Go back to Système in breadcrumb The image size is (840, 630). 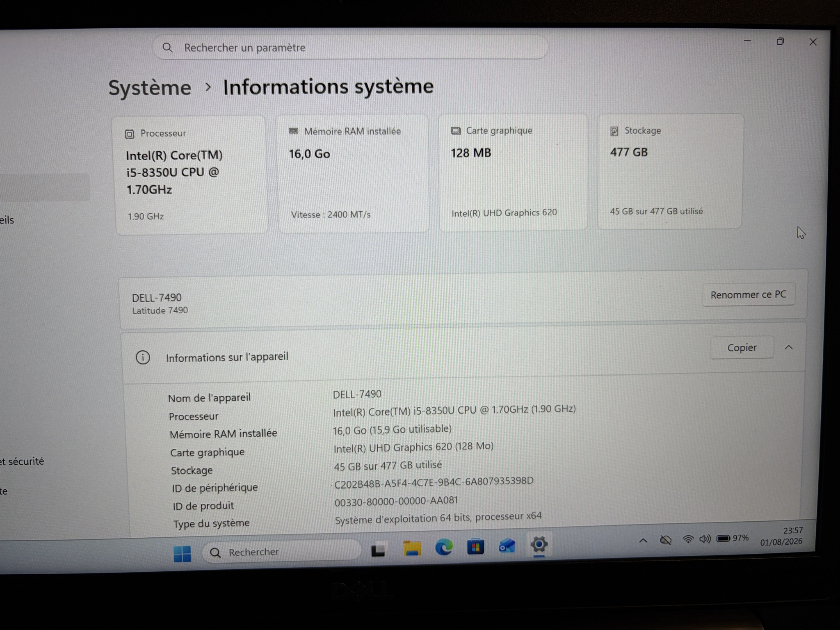(x=150, y=88)
